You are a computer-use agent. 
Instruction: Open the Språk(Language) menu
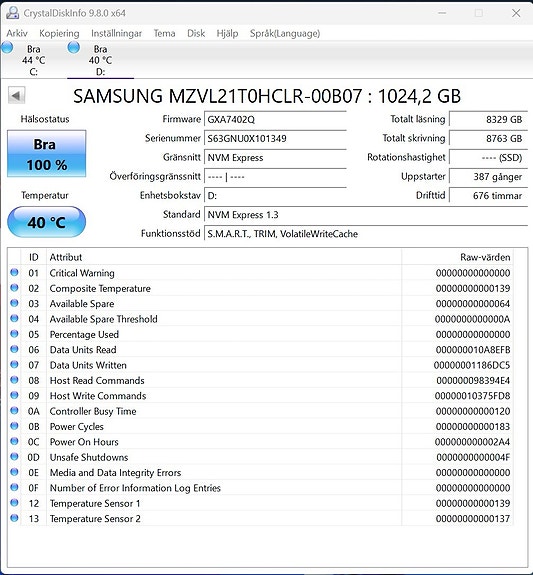click(285, 33)
